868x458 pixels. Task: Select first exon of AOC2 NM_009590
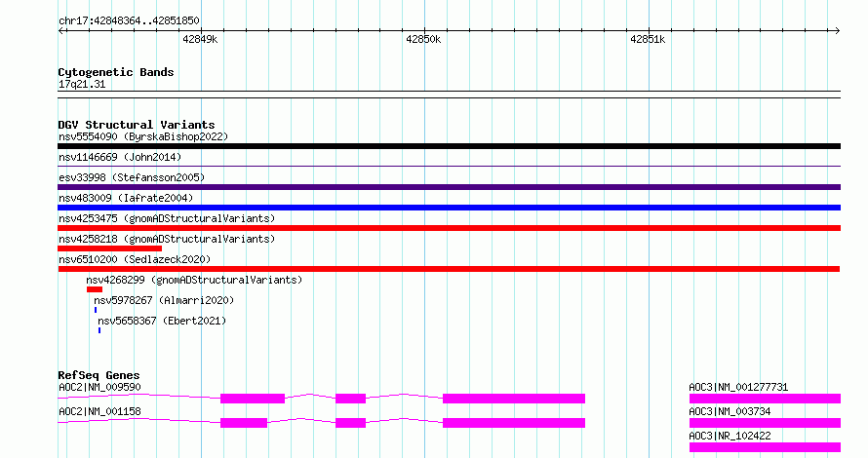point(253,399)
